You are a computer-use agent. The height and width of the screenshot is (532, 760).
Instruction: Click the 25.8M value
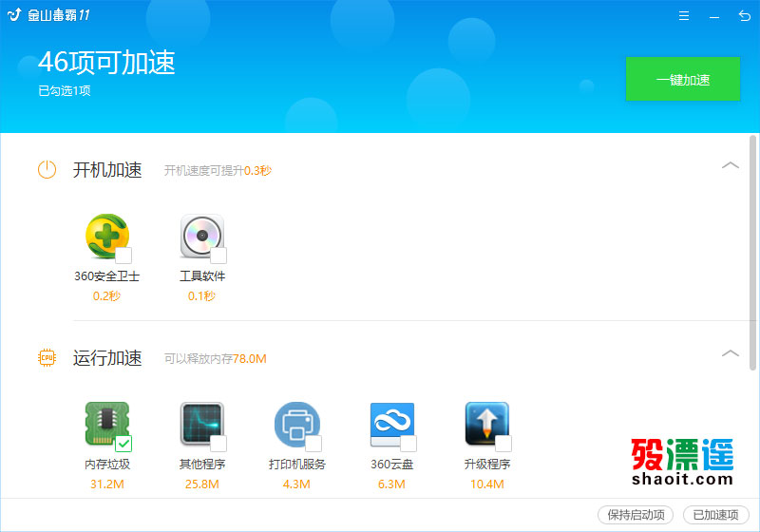[202, 484]
